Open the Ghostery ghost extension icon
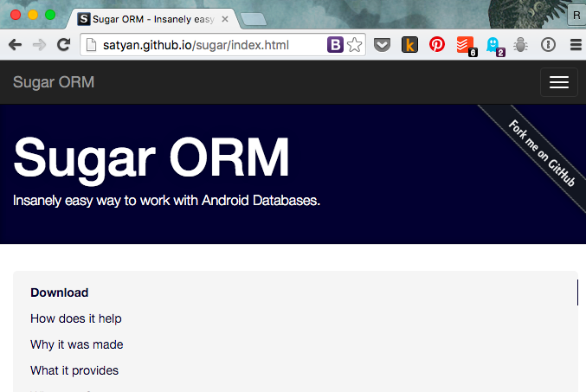Viewport: 586px width, 392px height. 494,46
